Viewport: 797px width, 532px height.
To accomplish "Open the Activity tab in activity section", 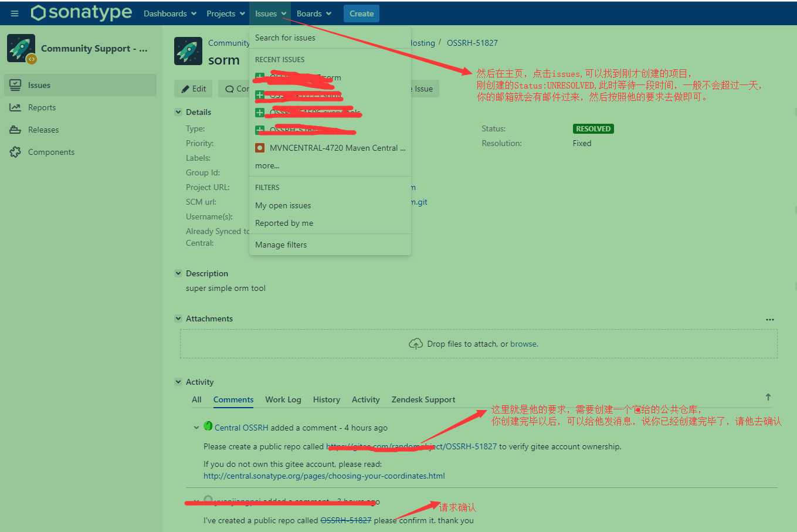I will tap(366, 399).
